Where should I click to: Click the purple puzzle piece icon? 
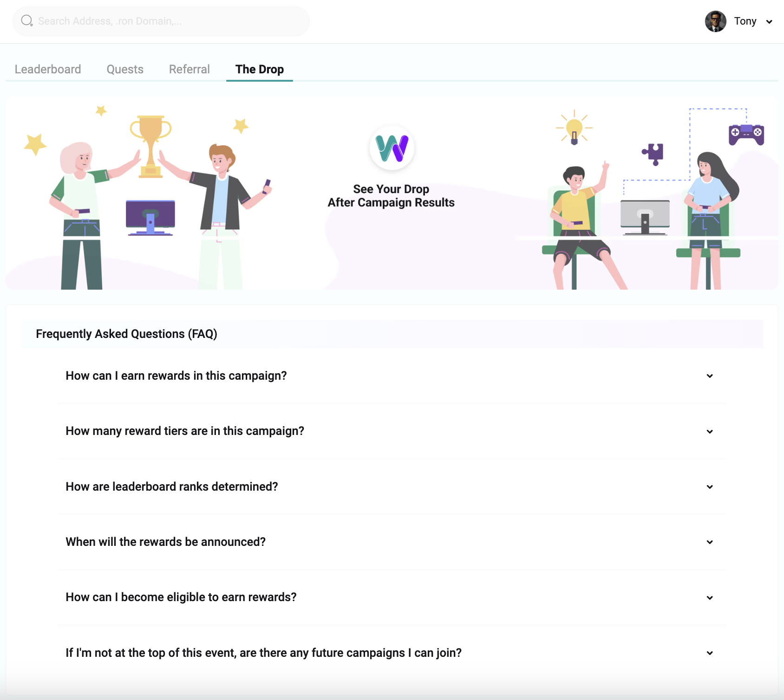click(x=653, y=154)
